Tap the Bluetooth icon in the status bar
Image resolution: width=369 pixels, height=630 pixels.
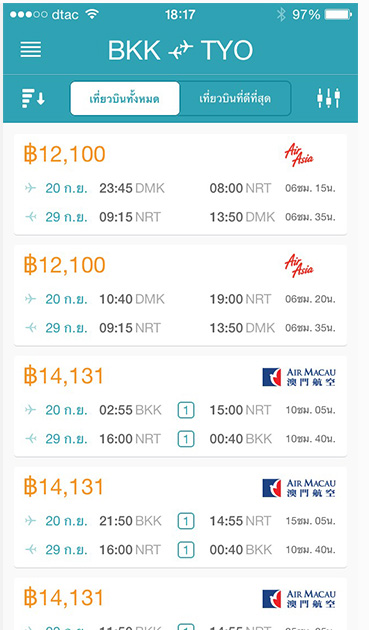coord(281,15)
